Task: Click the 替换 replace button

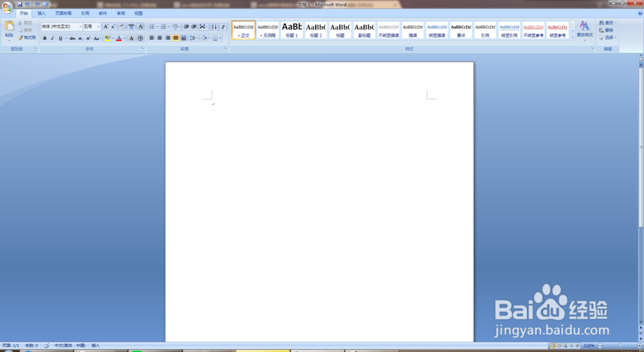Action: (606, 30)
